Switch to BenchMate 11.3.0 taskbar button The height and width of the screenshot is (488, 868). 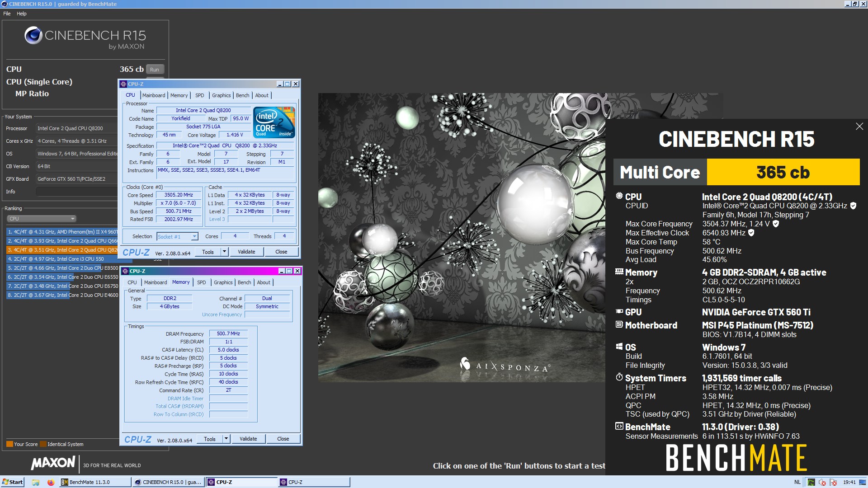point(94,482)
